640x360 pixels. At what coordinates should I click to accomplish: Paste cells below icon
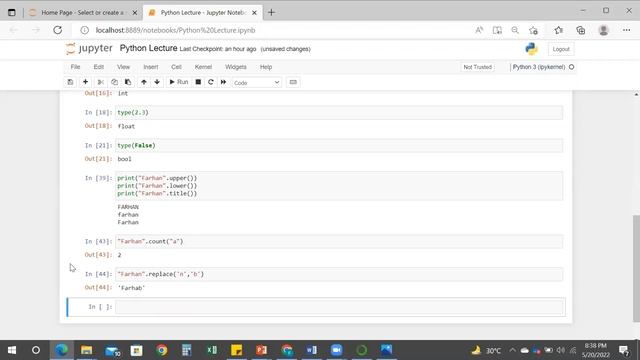(128, 82)
